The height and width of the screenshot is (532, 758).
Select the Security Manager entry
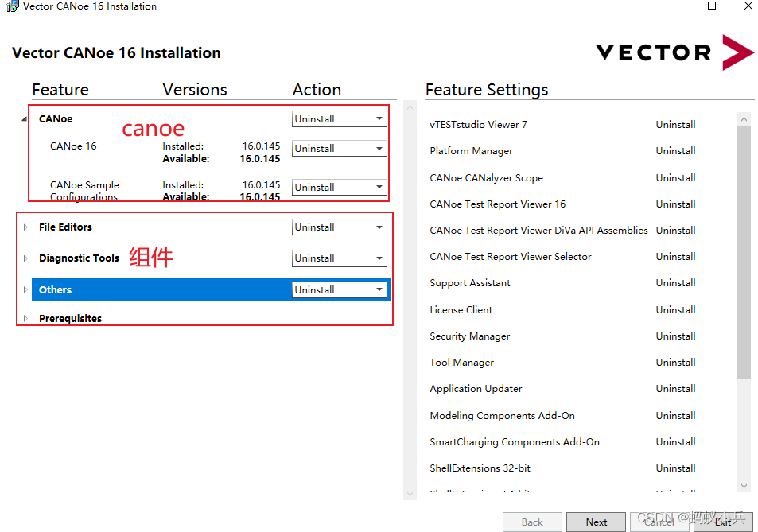[469, 336]
